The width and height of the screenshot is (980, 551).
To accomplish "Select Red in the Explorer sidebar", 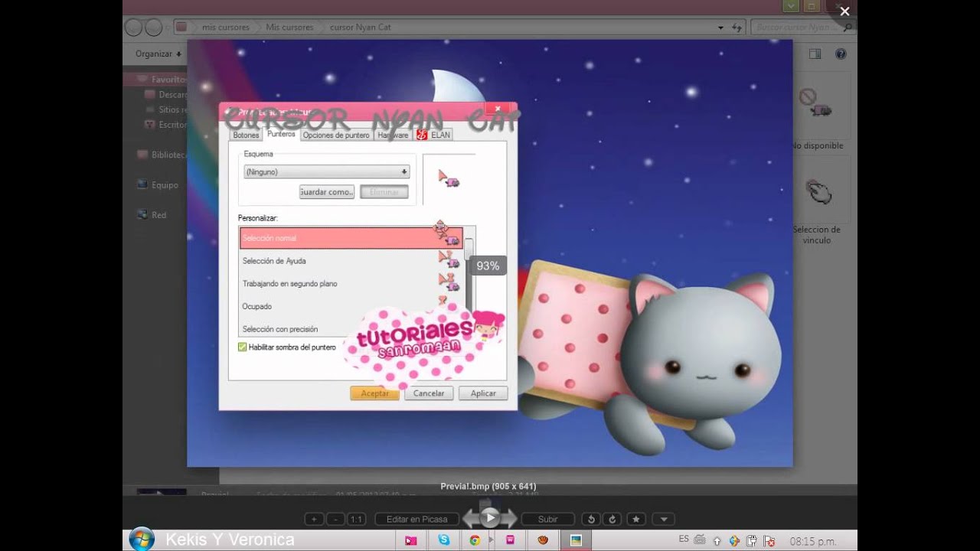I will pyautogui.click(x=152, y=215).
